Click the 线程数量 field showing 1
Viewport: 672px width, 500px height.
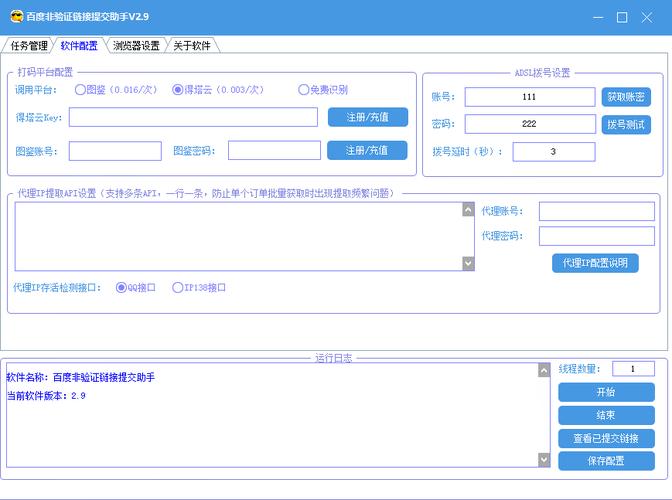point(633,369)
